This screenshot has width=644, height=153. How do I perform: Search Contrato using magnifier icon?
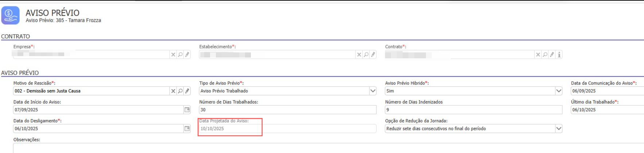[545, 55]
